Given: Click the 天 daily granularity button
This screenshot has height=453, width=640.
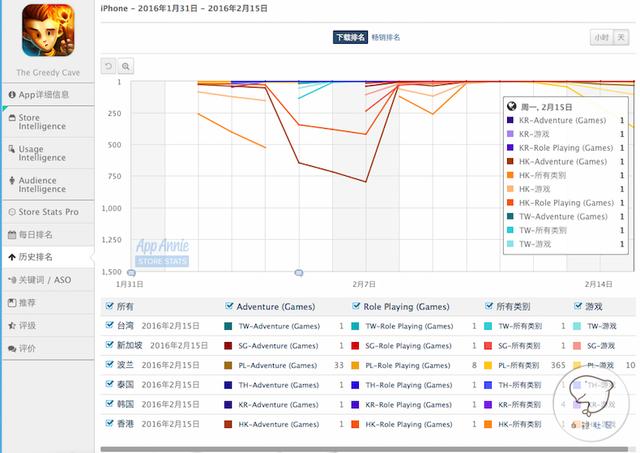Looking at the screenshot, I should pyautogui.click(x=621, y=37).
